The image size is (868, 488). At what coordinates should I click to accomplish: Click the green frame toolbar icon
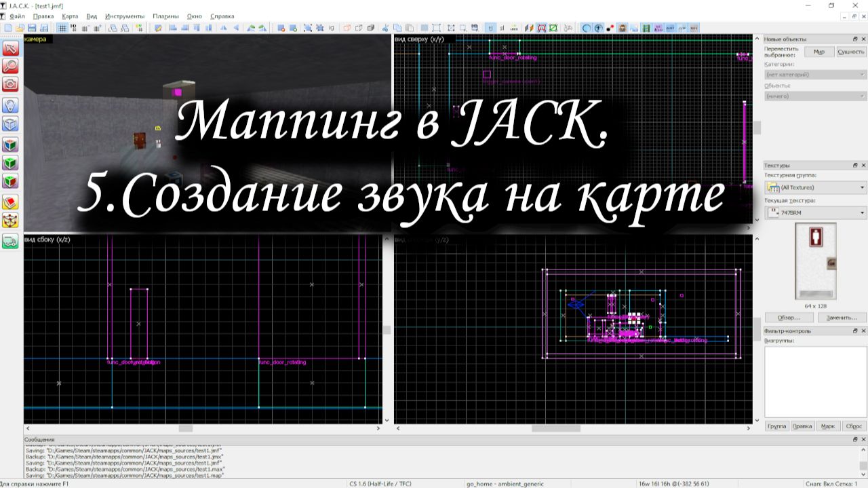pyautogui.click(x=553, y=28)
